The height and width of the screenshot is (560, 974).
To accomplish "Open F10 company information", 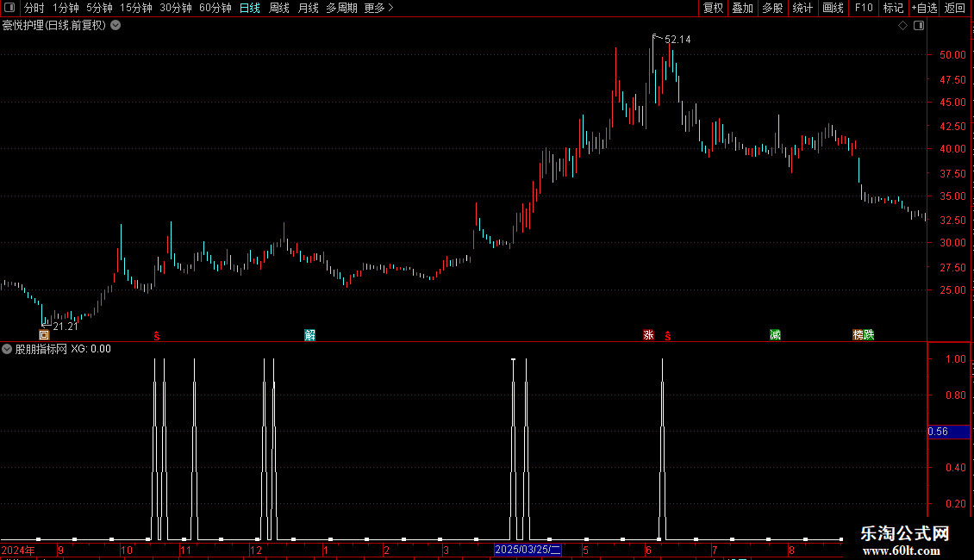I will [864, 8].
